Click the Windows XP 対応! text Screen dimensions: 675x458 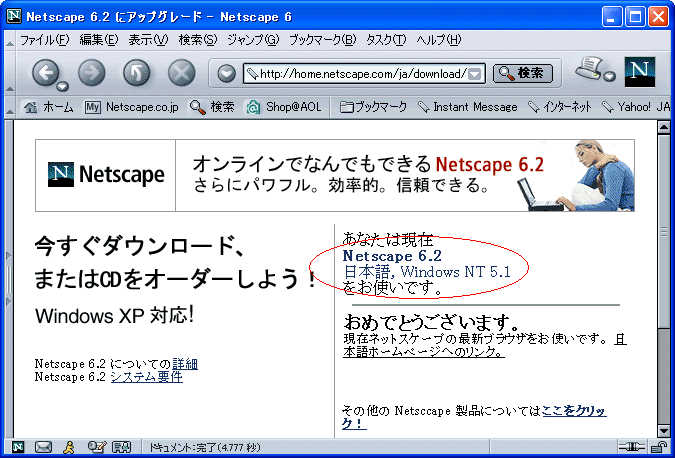115,316
